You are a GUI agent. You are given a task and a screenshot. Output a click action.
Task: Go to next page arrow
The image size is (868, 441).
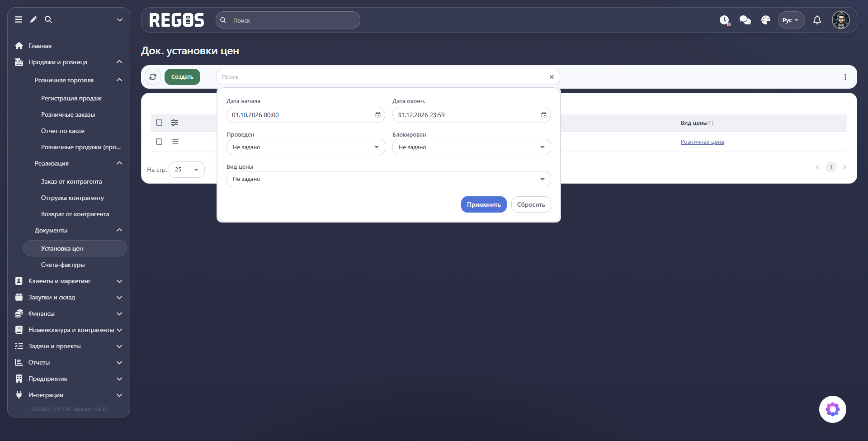click(844, 167)
